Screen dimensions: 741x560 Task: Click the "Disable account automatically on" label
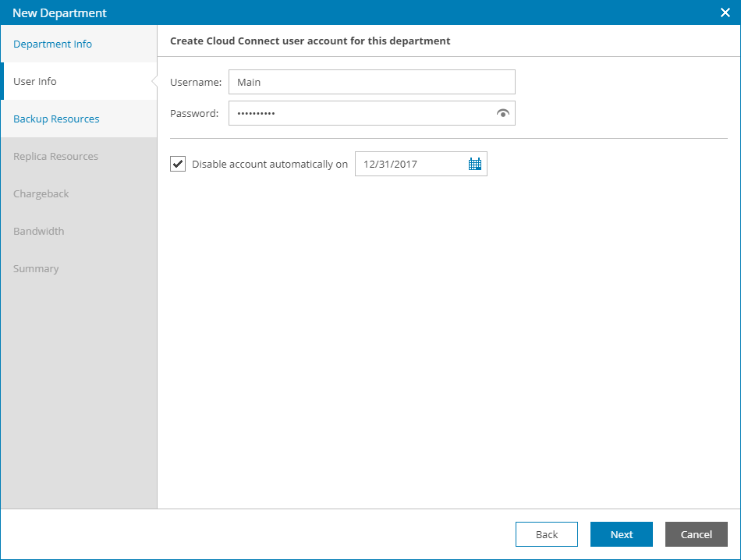coord(270,165)
